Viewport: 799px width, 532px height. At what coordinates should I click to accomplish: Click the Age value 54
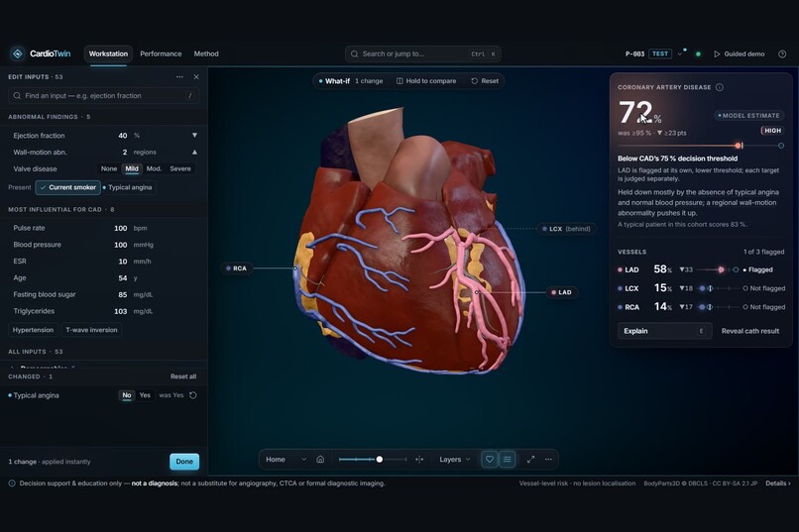(122, 278)
